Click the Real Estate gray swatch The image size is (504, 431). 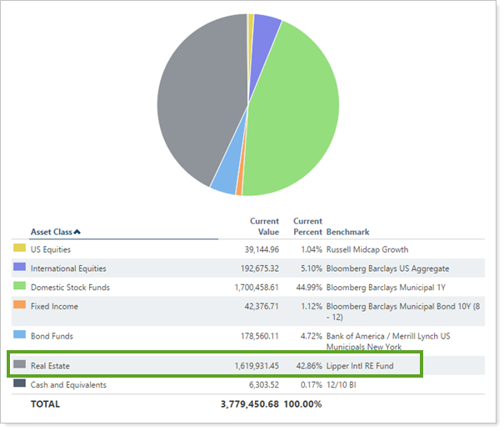coord(19,364)
